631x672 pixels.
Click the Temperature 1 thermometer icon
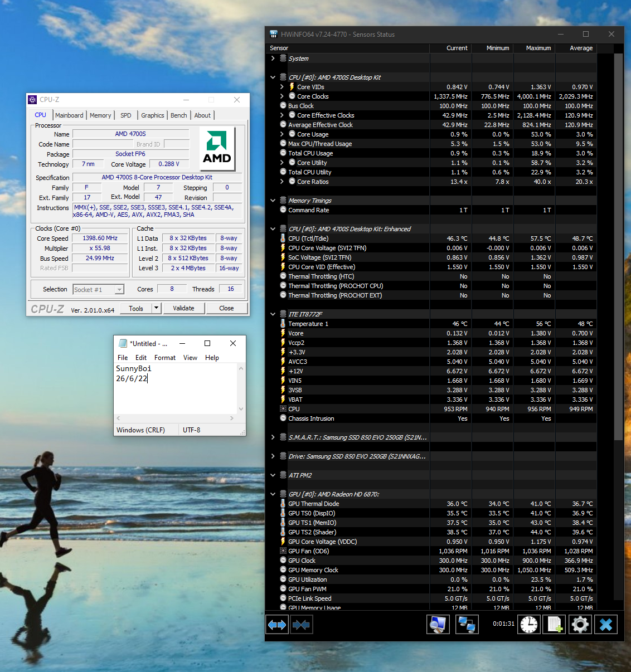tap(283, 324)
